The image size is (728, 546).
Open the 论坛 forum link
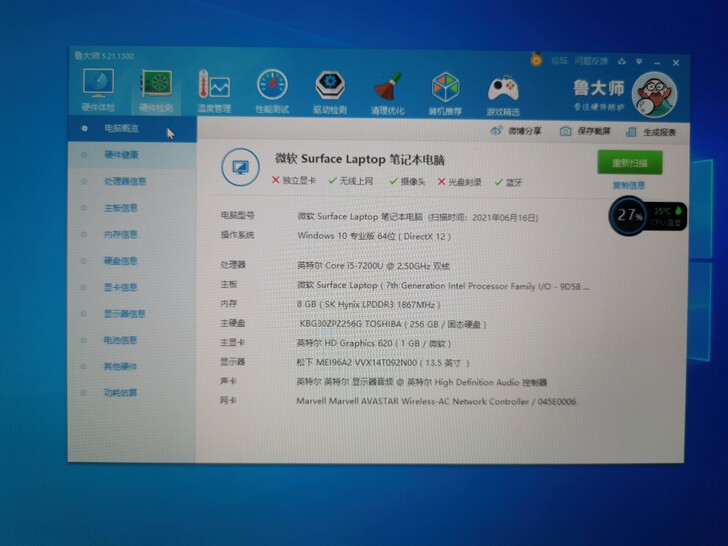(559, 61)
